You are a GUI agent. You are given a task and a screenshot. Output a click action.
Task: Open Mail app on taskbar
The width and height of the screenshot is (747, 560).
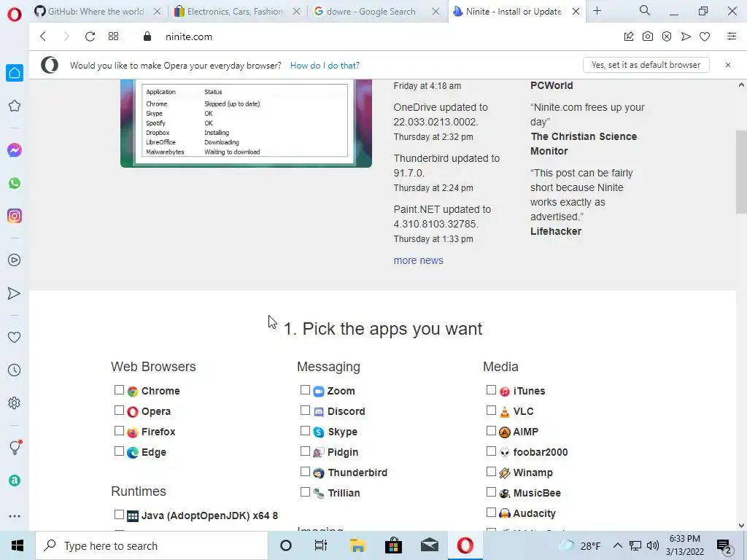(429, 545)
